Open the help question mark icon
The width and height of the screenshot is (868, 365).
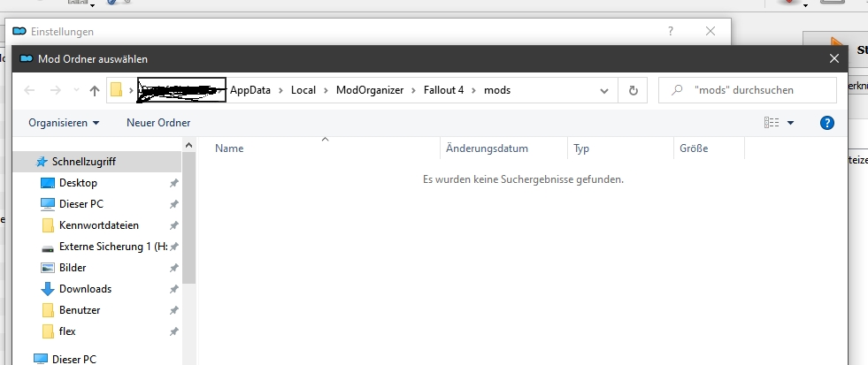coord(827,123)
